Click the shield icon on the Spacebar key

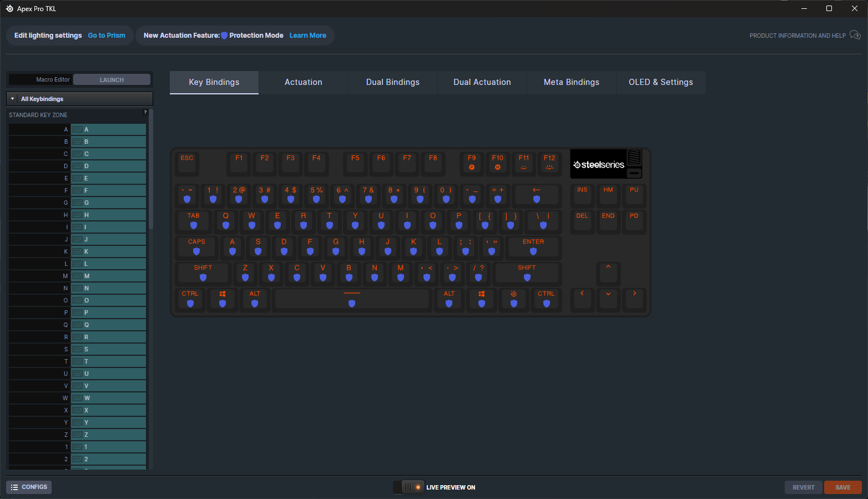tap(352, 303)
